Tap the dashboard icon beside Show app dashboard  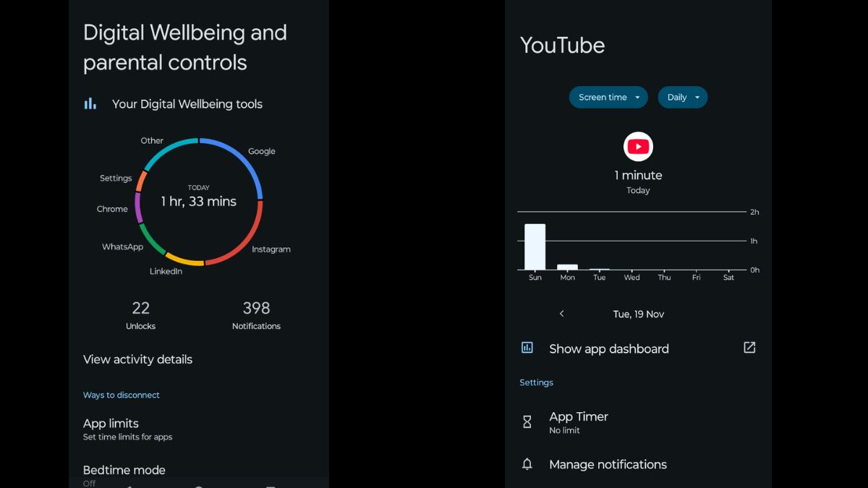coord(527,348)
